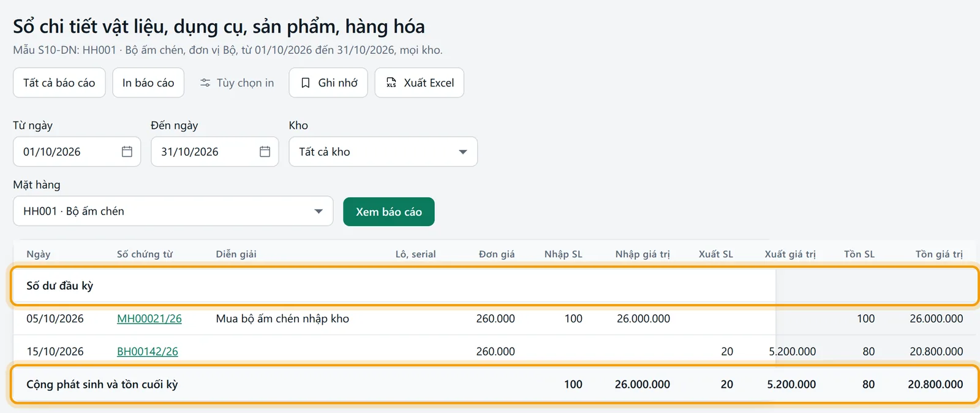Select the Tất cả kho combo box text

[x=325, y=151]
